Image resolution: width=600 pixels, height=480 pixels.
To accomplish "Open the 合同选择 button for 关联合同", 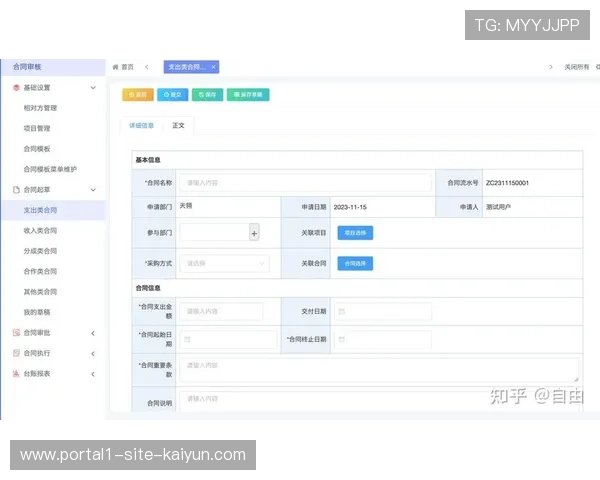I will (x=355, y=263).
